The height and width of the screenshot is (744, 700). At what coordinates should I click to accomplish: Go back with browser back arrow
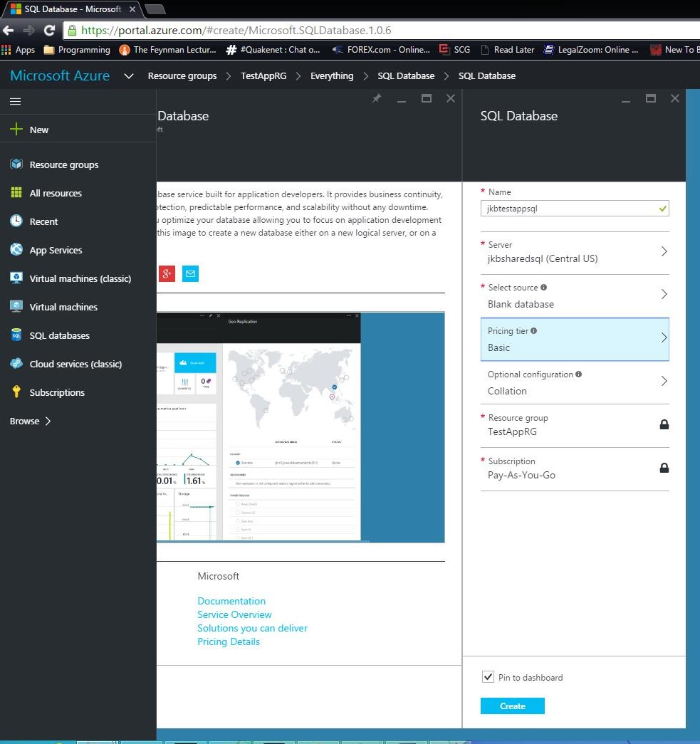pos(8,31)
